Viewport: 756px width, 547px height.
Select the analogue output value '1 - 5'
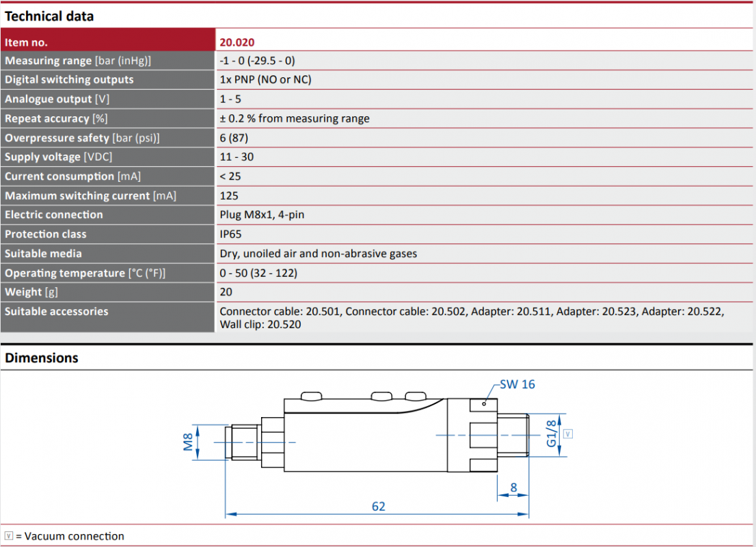[230, 99]
